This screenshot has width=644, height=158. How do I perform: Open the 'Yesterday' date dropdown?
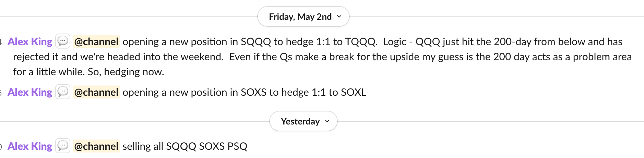tap(303, 121)
